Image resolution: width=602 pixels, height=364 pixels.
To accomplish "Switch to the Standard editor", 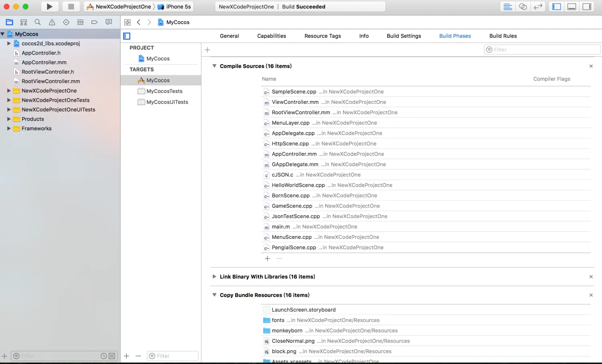I will coord(508,6).
